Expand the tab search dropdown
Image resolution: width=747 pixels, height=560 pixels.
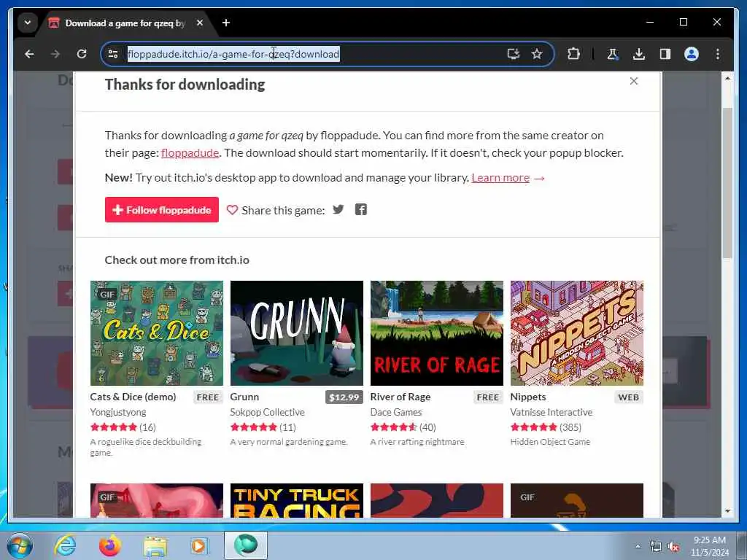[28, 23]
